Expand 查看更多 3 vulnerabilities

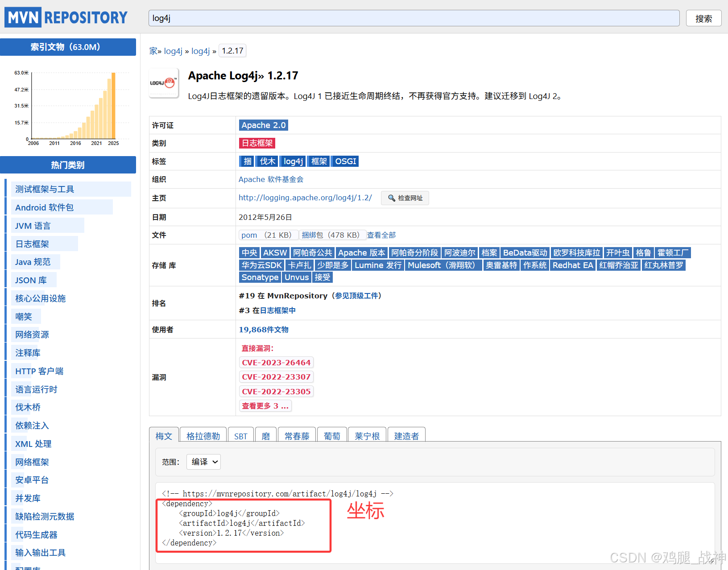(265, 406)
